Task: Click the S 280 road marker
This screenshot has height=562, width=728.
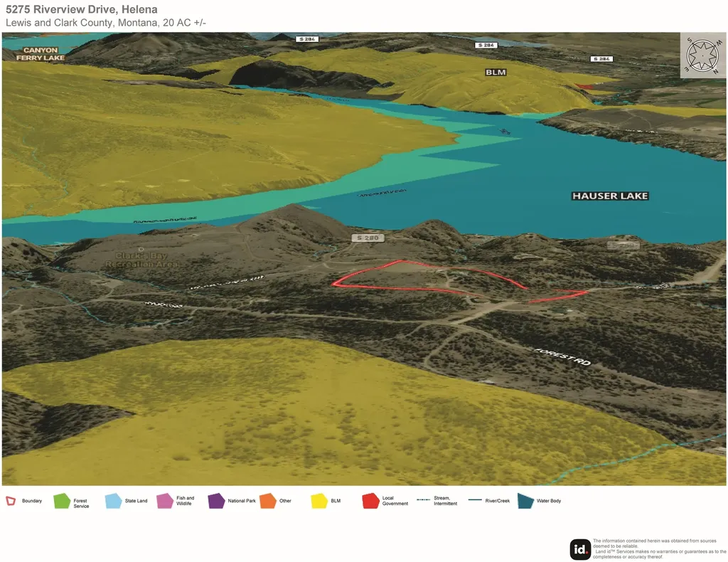Action: click(368, 238)
